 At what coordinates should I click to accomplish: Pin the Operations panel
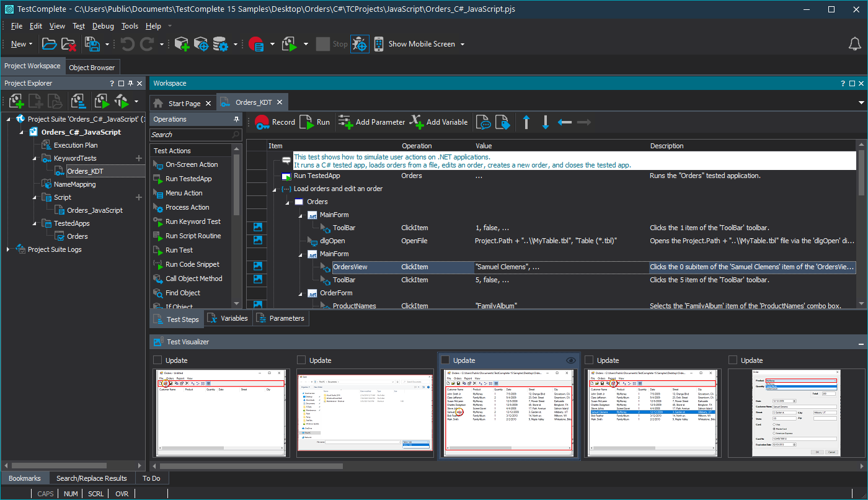point(236,118)
